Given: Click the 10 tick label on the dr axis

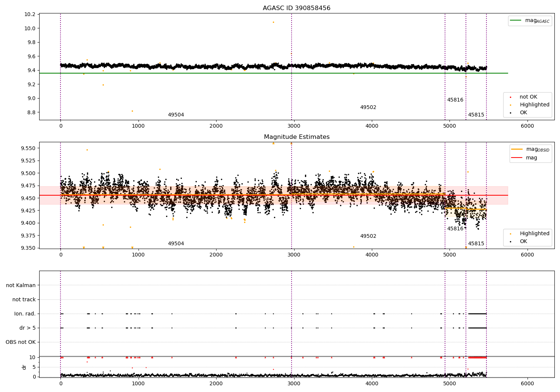Looking at the screenshot, I should [32, 358].
